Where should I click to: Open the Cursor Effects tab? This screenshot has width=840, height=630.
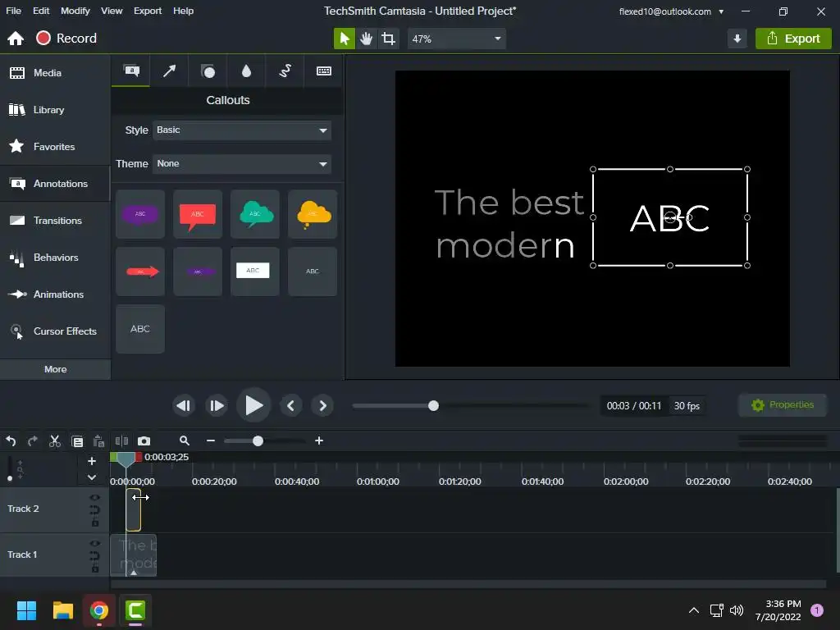[55, 331]
